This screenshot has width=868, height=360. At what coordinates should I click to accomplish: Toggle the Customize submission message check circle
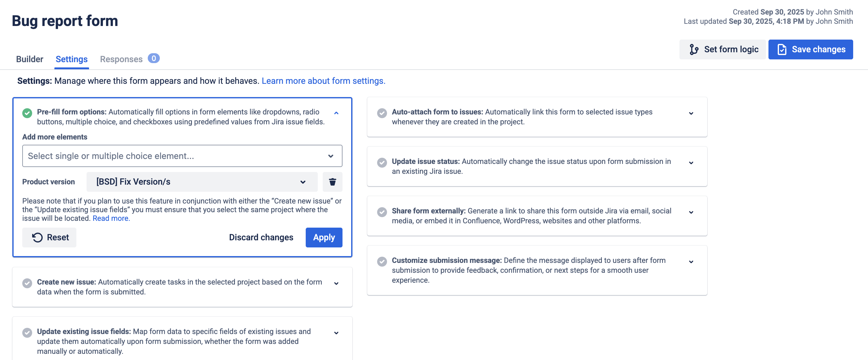(382, 262)
